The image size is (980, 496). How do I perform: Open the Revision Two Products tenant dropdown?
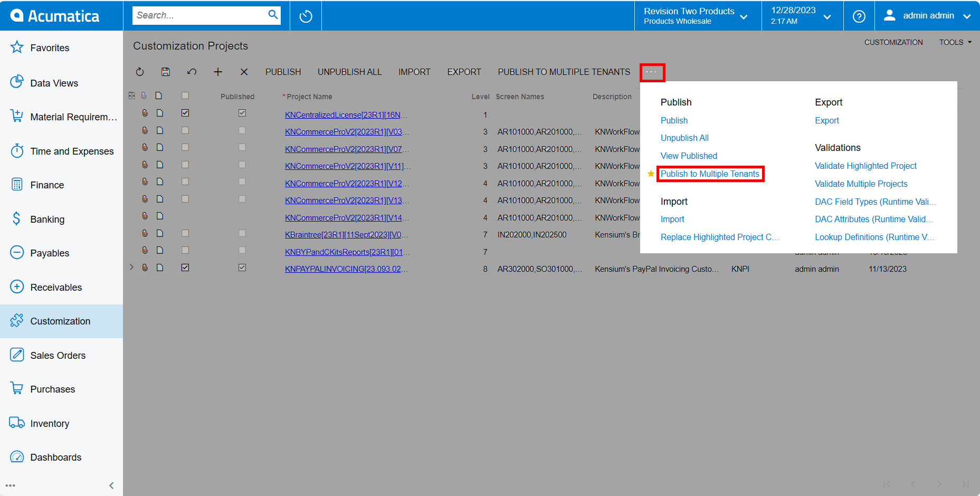point(697,16)
